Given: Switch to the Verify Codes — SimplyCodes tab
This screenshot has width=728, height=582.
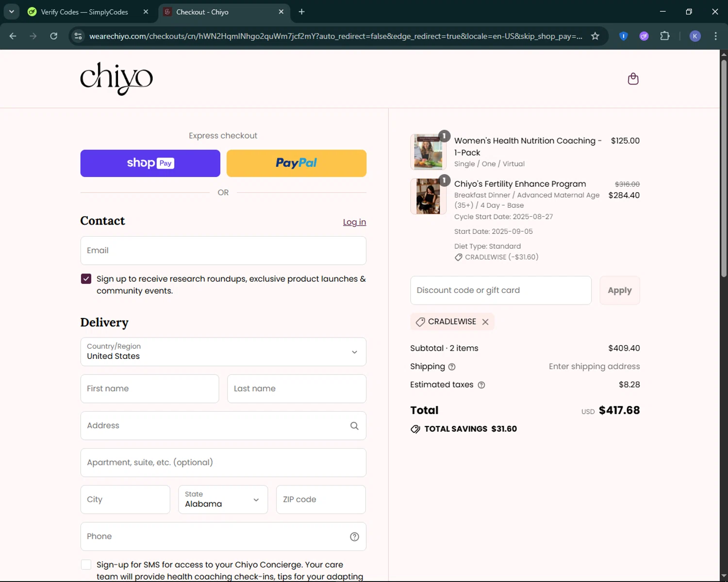Looking at the screenshot, I should [x=84, y=12].
